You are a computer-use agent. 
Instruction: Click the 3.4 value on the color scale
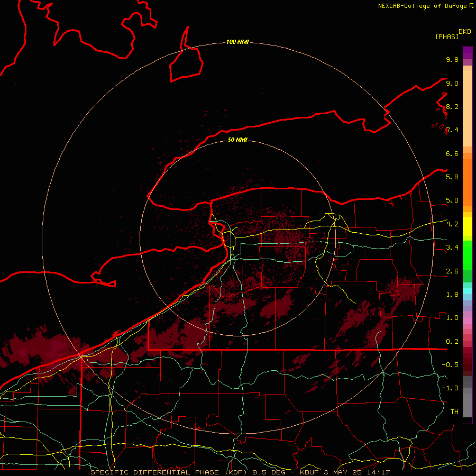(452, 247)
